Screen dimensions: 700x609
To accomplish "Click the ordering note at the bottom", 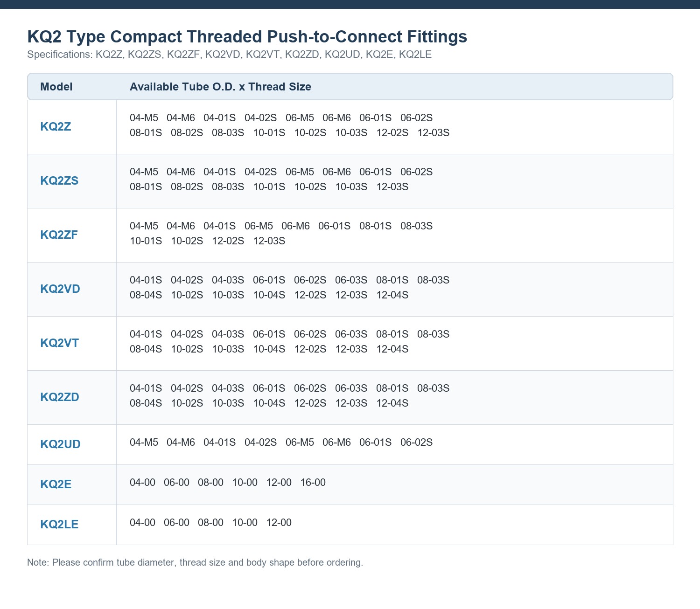I will 195,562.
